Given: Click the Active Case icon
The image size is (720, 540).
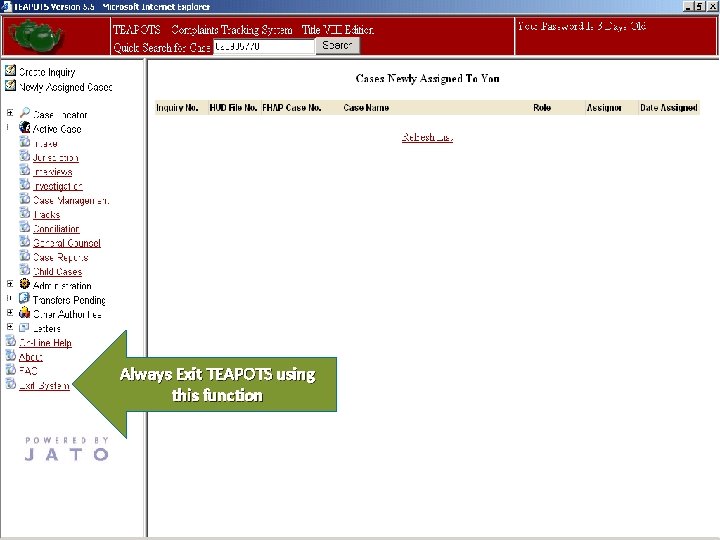Looking at the screenshot, I should tap(25, 127).
